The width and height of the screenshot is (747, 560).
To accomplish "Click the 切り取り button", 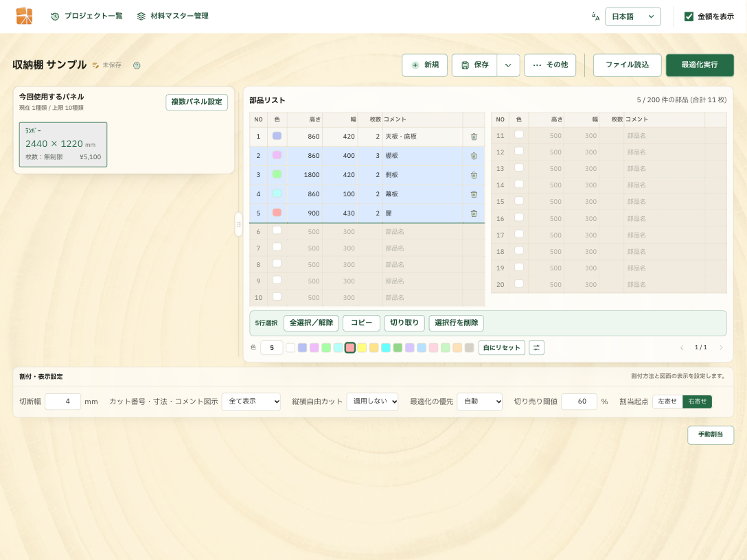I will pyautogui.click(x=404, y=323).
